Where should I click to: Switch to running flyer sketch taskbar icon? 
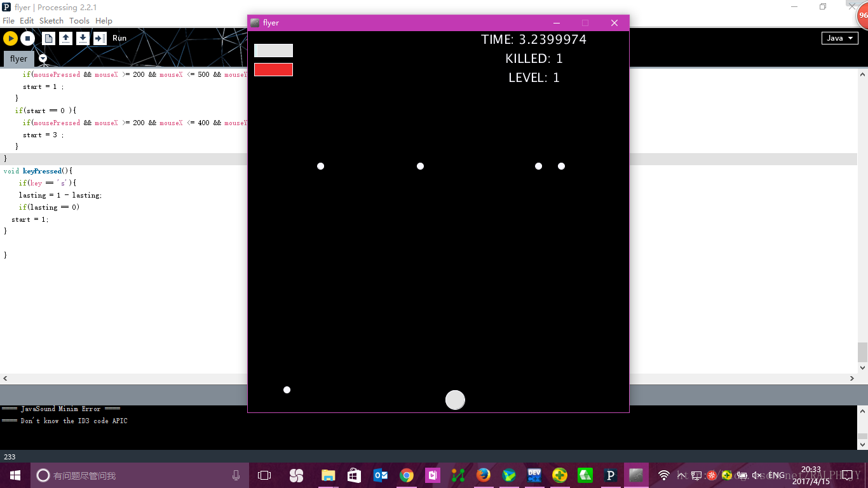pos(636,475)
